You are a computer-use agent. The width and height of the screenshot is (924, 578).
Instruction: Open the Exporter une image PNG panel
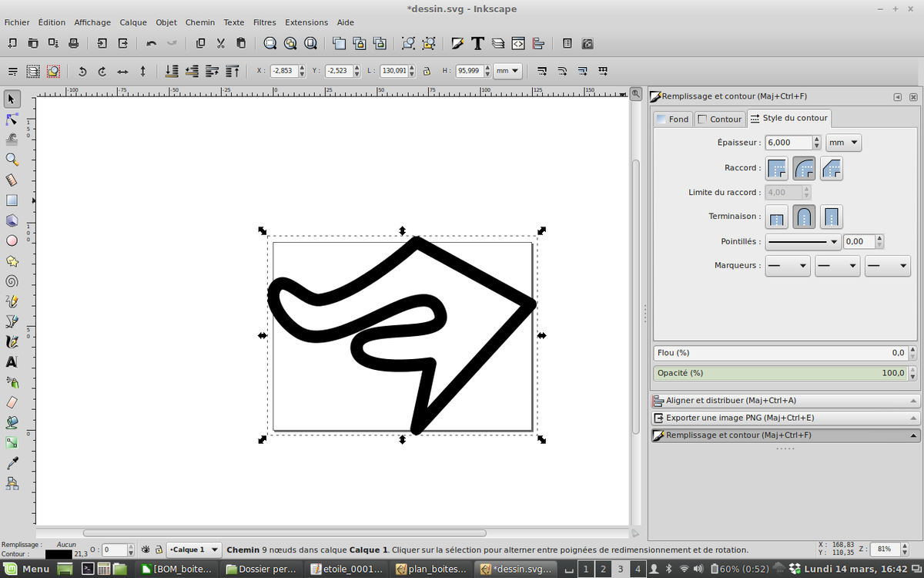tap(785, 418)
